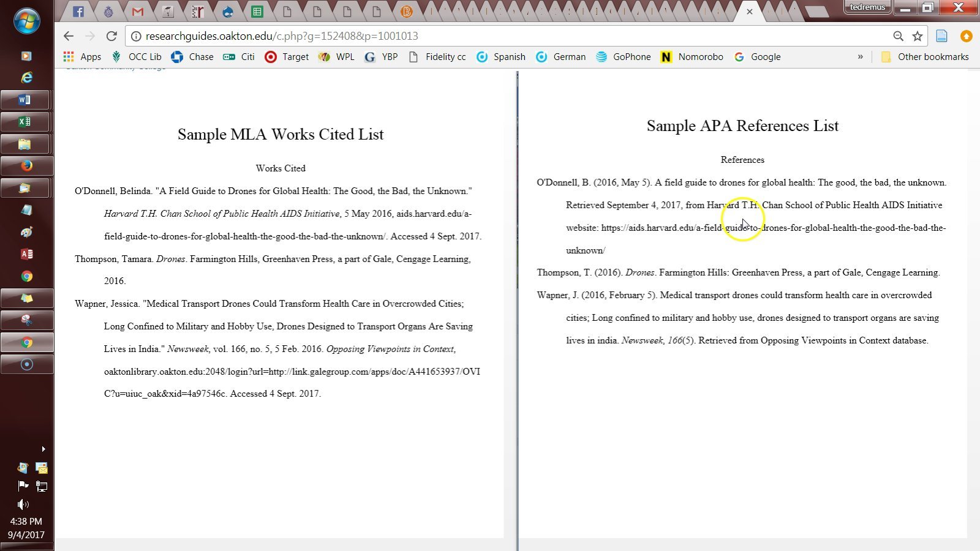Click the volume speaker icon in the system tray
The height and width of the screenshot is (551, 980).
(x=23, y=504)
